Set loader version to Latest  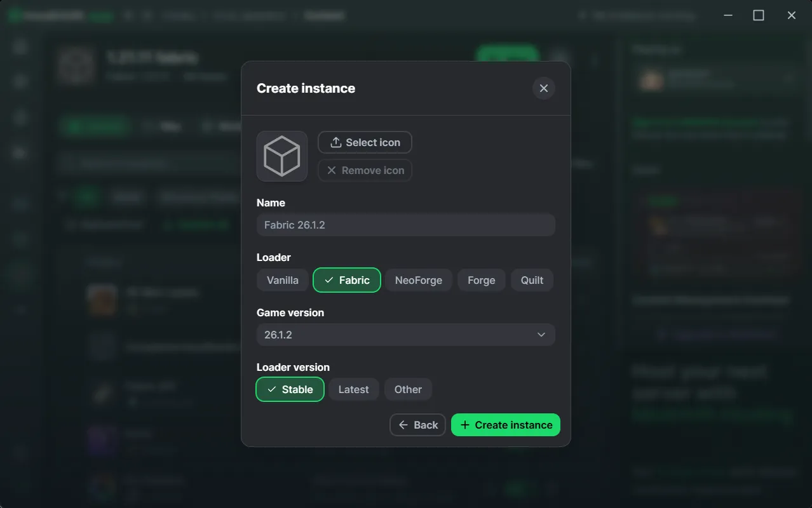[353, 389]
